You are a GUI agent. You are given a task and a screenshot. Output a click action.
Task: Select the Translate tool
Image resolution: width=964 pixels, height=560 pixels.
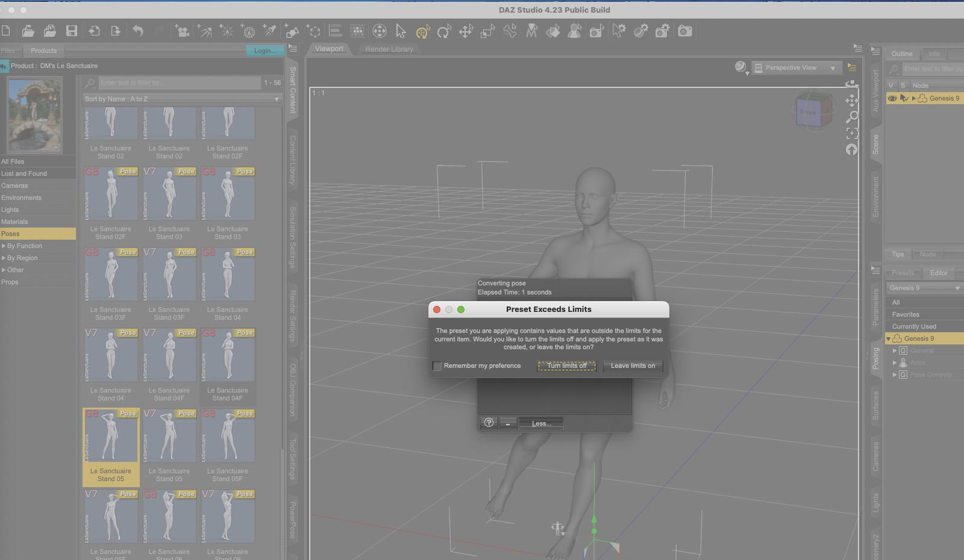(466, 31)
